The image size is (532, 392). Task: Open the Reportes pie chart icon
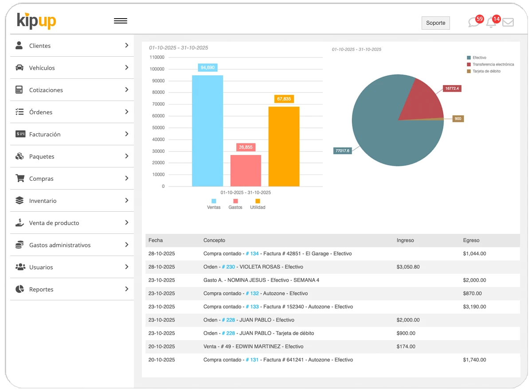click(x=19, y=289)
